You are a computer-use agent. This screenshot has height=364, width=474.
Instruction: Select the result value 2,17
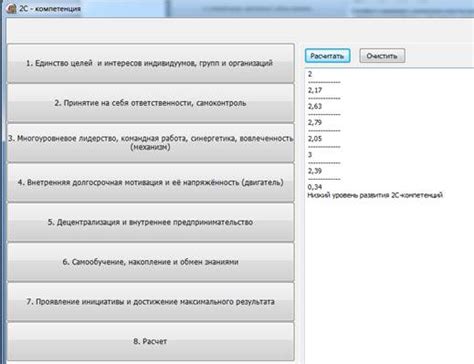pos(315,90)
